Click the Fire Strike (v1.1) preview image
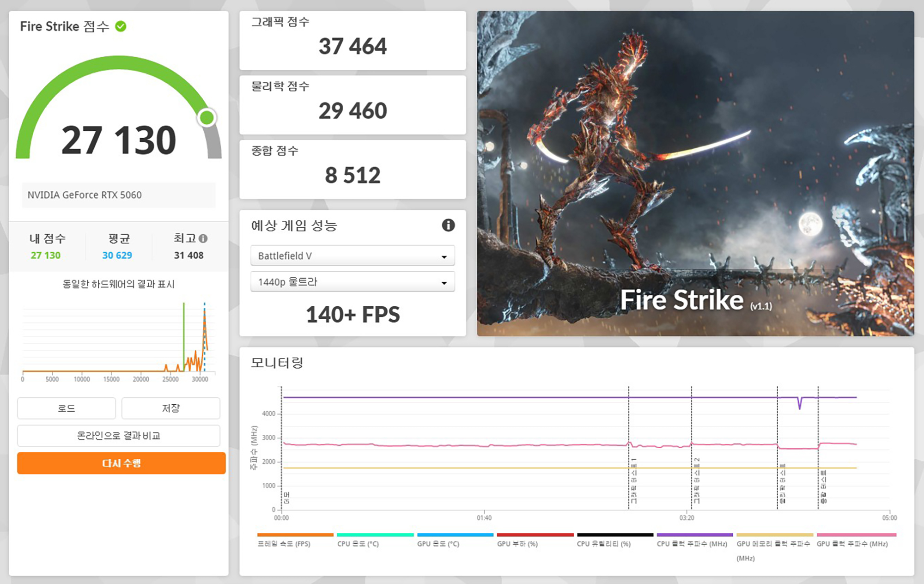The width and height of the screenshot is (924, 584). tap(695, 173)
